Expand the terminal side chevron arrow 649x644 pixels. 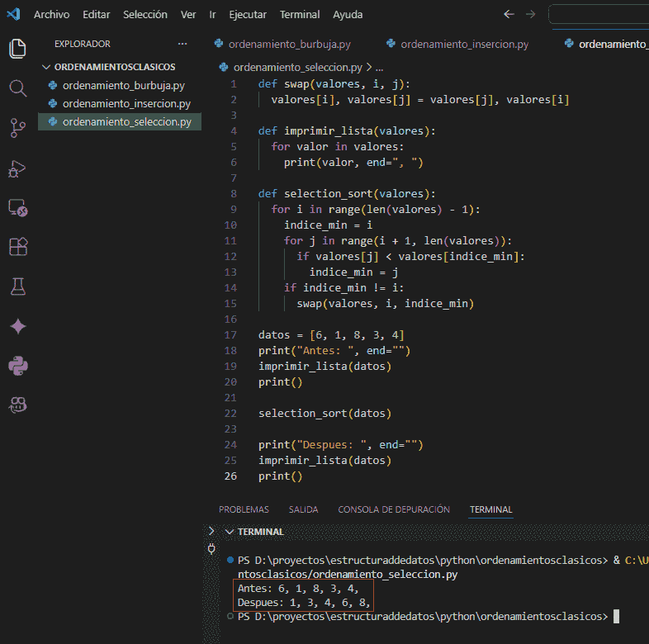point(211,531)
